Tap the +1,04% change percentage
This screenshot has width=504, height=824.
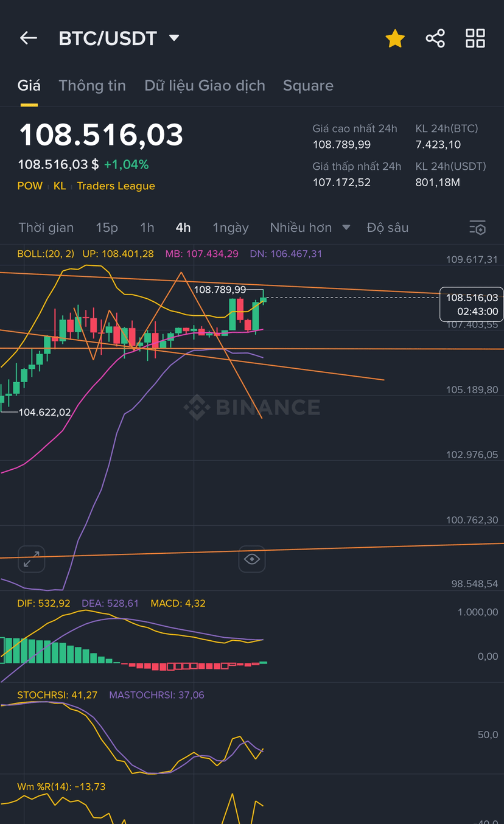click(x=126, y=165)
